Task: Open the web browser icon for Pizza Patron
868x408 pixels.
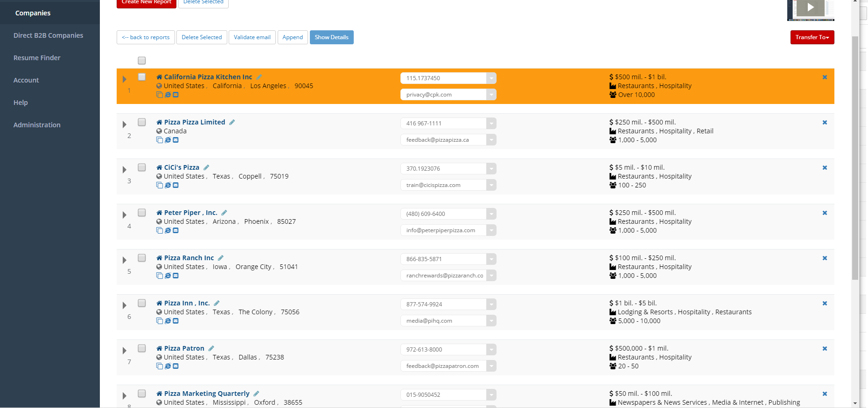Action: click(x=168, y=366)
